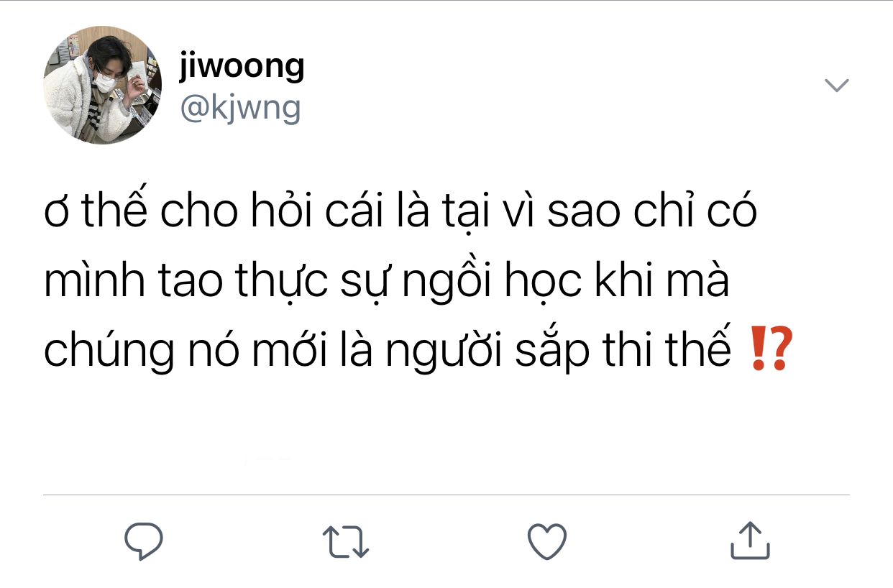The height and width of the screenshot is (588, 893).
Task: Expand tweet options with the down chevron
Action: [836, 86]
